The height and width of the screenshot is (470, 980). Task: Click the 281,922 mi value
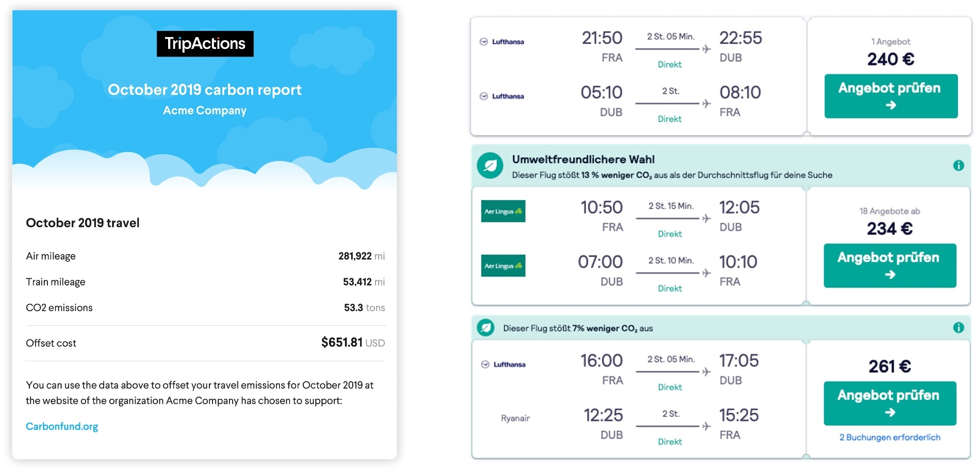tap(362, 256)
